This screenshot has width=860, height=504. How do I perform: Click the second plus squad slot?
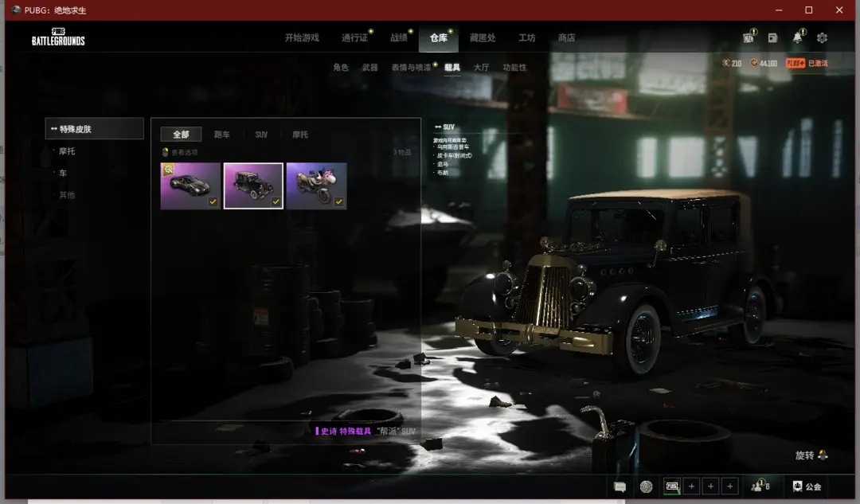click(710, 486)
